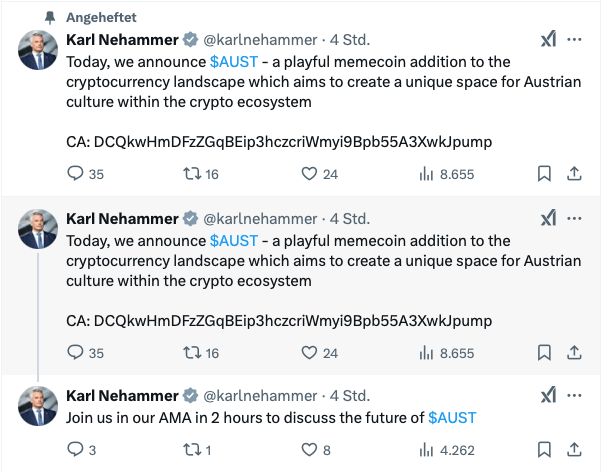This screenshot has width=601, height=472.
Task: Like the AMA announcement tweet
Action: pyautogui.click(x=309, y=449)
